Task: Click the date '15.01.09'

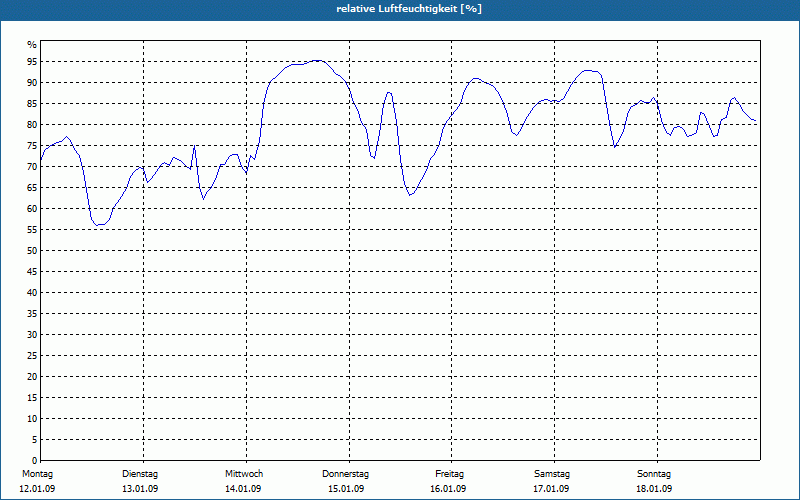Action: tap(346, 489)
